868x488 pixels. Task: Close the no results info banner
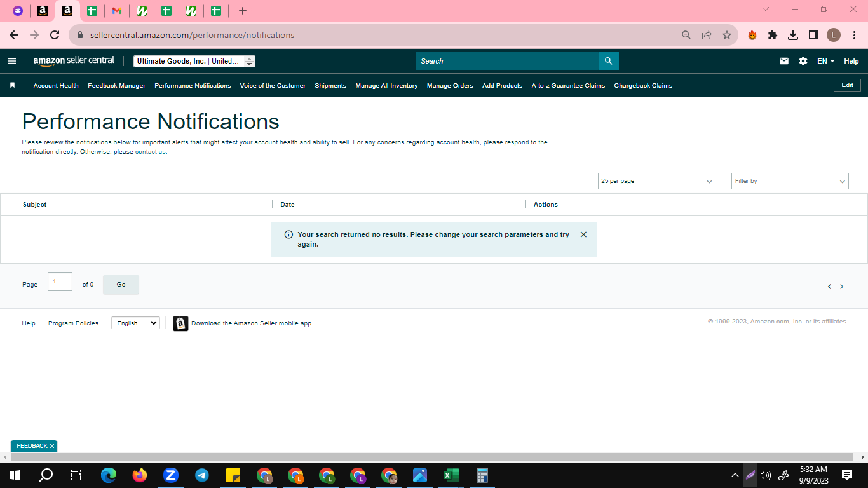[583, 234]
